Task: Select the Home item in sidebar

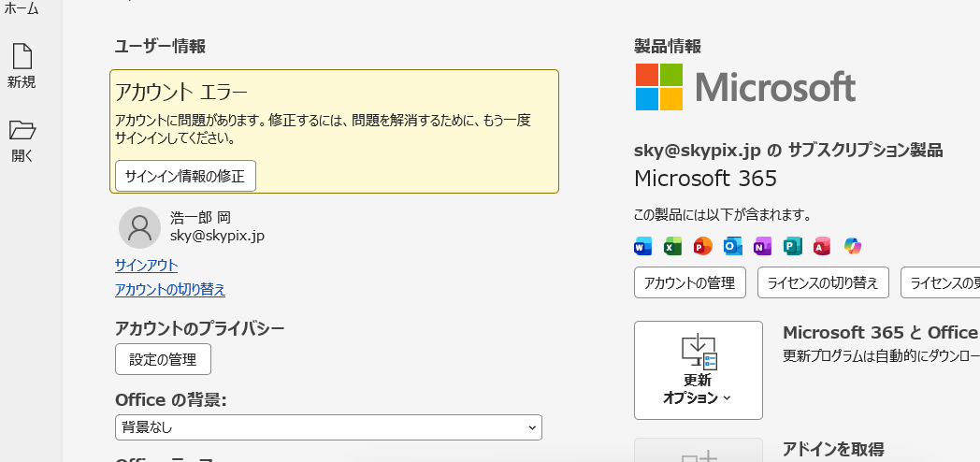Action: tap(22, 8)
